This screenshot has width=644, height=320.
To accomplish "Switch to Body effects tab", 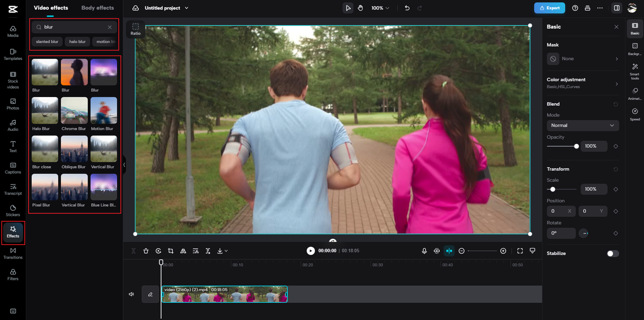I will click(98, 8).
